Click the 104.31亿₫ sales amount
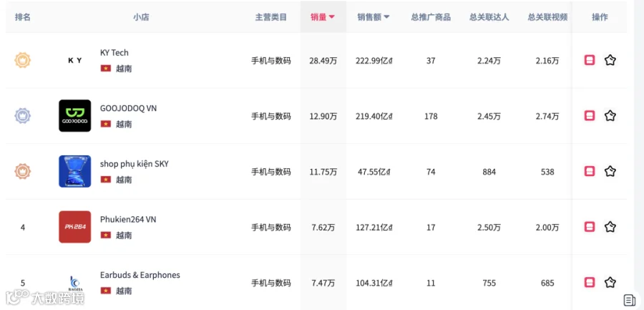 click(x=374, y=283)
